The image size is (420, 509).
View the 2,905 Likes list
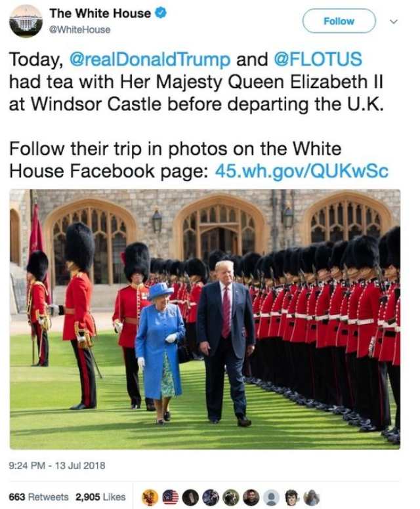100,497
